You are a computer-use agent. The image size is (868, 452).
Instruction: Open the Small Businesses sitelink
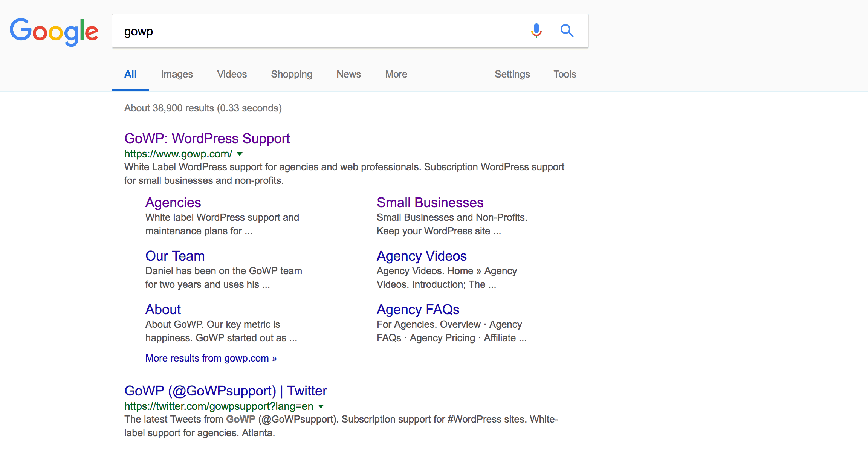(x=430, y=203)
